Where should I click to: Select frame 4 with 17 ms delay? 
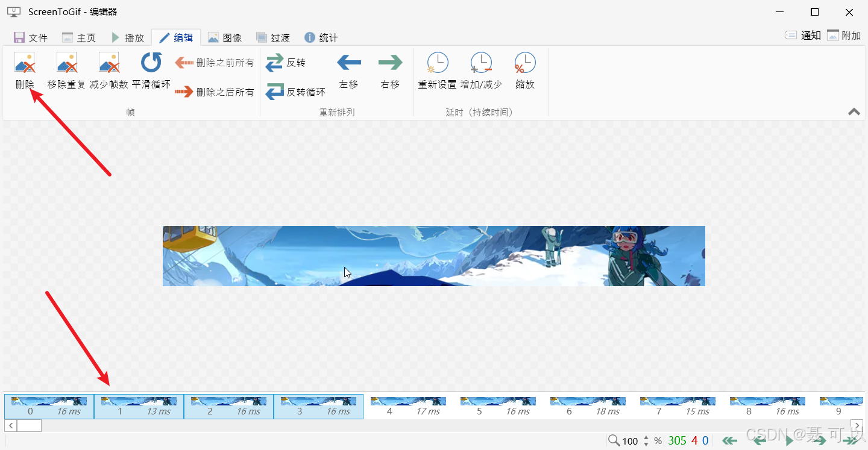[x=408, y=406]
